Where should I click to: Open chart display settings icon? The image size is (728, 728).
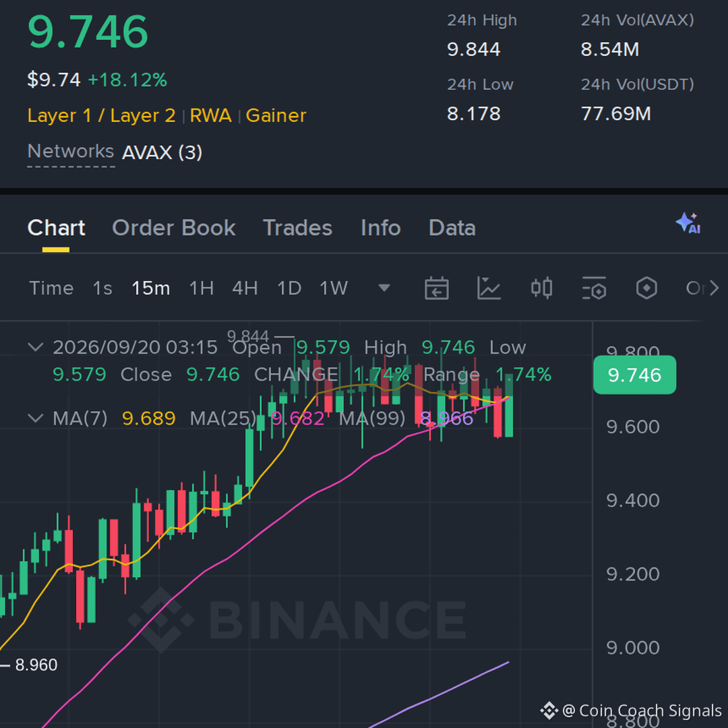pyautogui.click(x=595, y=289)
